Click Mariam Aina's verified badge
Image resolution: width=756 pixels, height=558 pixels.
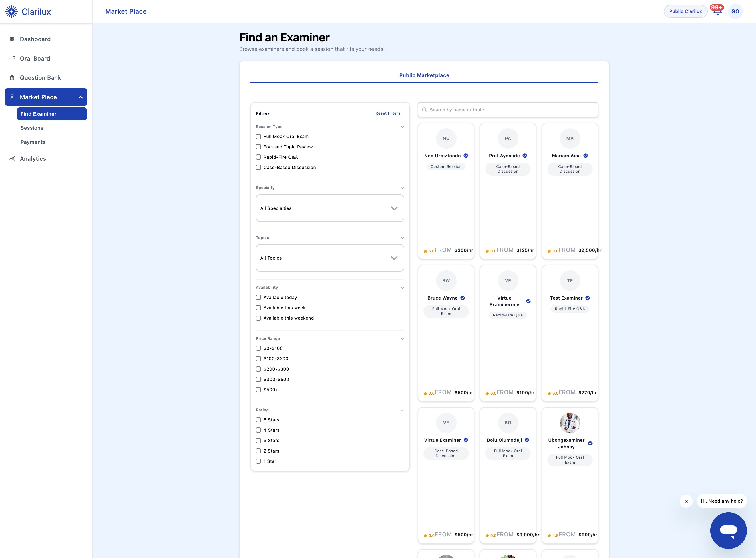(x=586, y=156)
